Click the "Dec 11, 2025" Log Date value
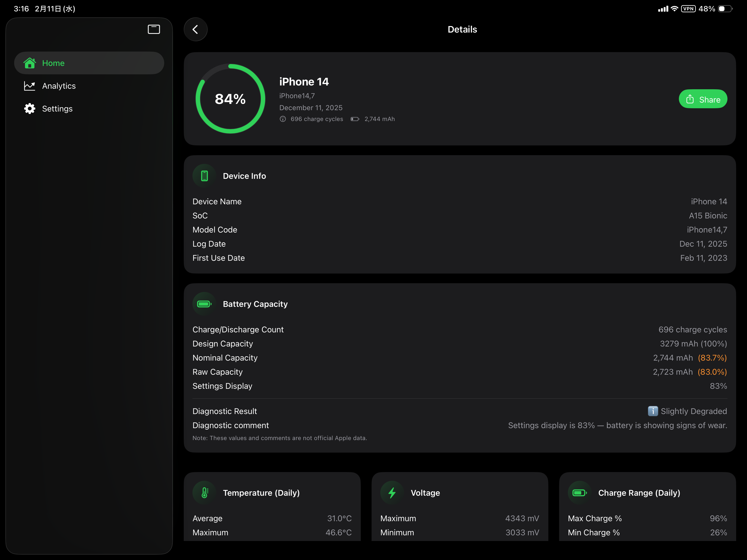Image resolution: width=747 pixels, height=560 pixels. pyautogui.click(x=703, y=244)
